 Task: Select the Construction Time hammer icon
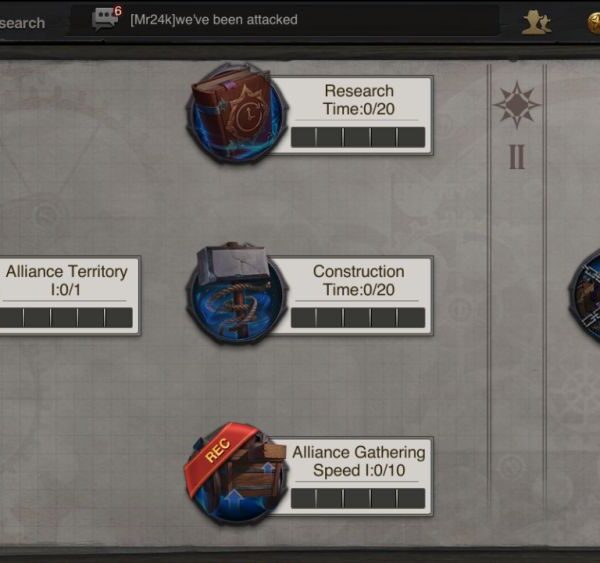pyautogui.click(x=236, y=293)
